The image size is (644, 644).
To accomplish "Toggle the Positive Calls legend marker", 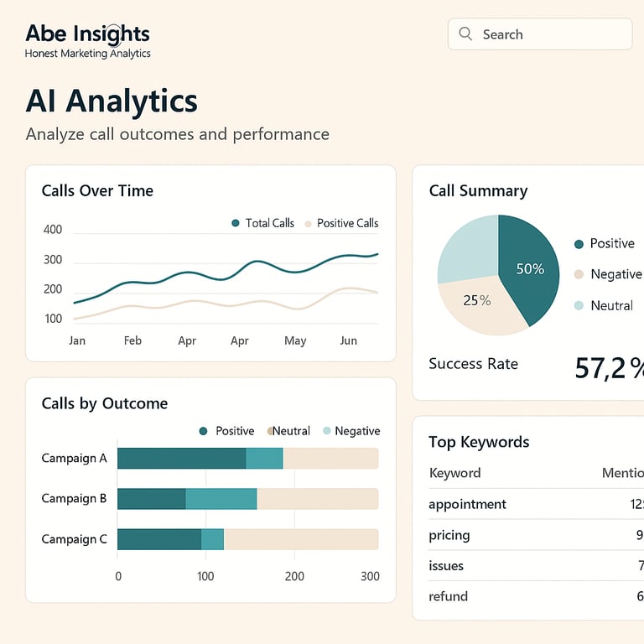I will 308,223.
